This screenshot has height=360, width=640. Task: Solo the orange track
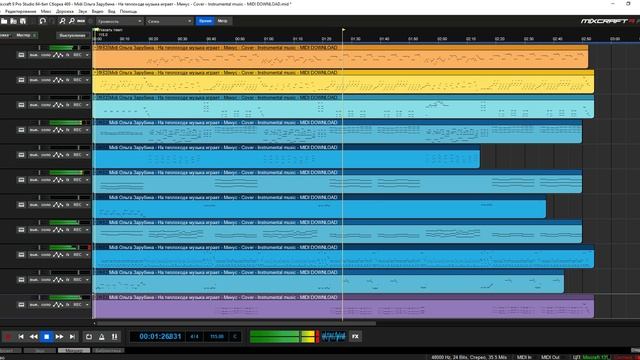[x=46, y=55]
